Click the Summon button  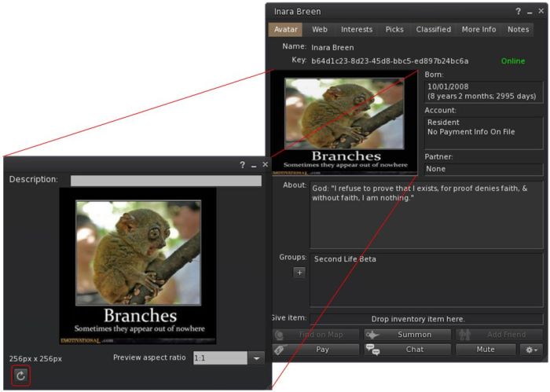[x=407, y=335]
